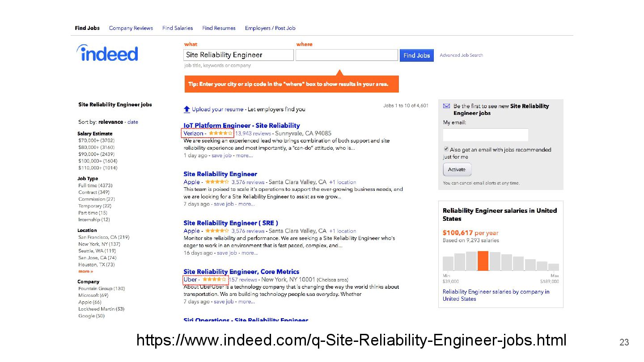Click the envelope icon in email alert box
This screenshot has width=644, height=362.
[x=446, y=106]
